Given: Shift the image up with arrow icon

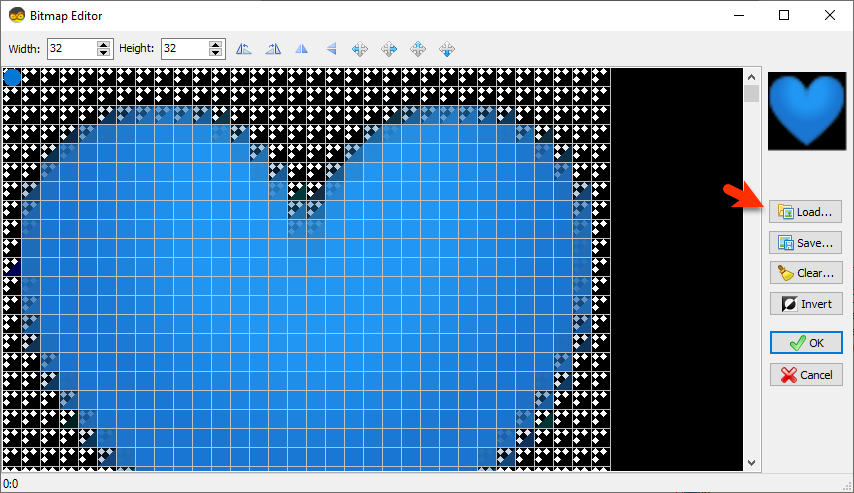Looking at the screenshot, I should click(x=418, y=49).
